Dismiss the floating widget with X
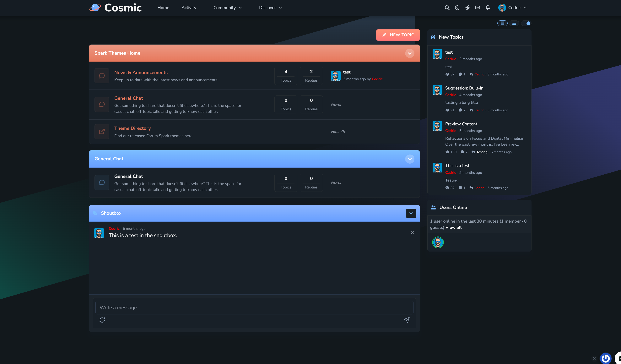 pos(594,358)
